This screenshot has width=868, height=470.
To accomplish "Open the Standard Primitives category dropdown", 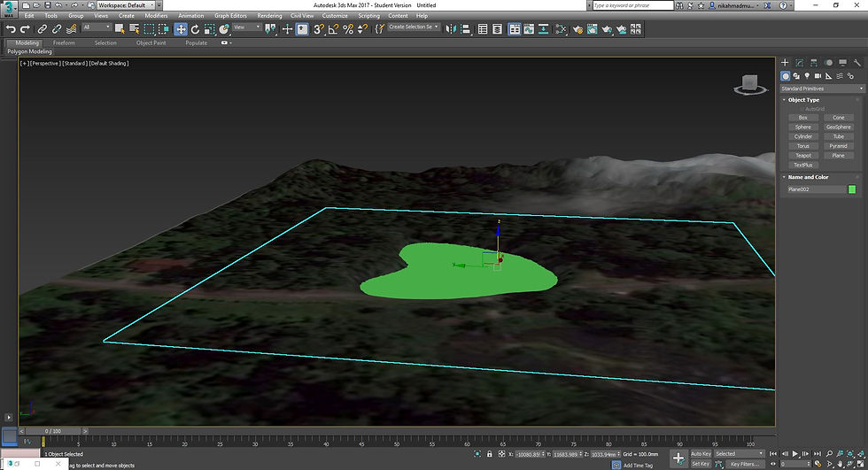I will tap(822, 89).
